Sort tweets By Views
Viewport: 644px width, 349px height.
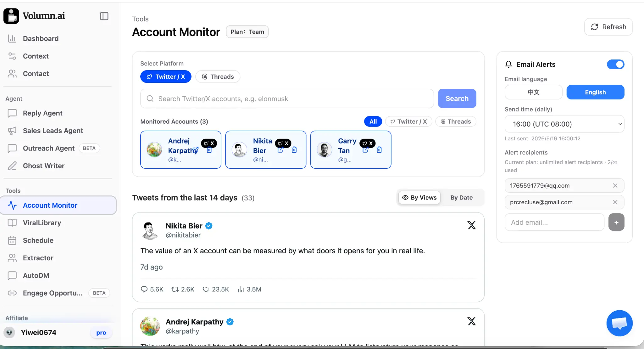click(419, 197)
